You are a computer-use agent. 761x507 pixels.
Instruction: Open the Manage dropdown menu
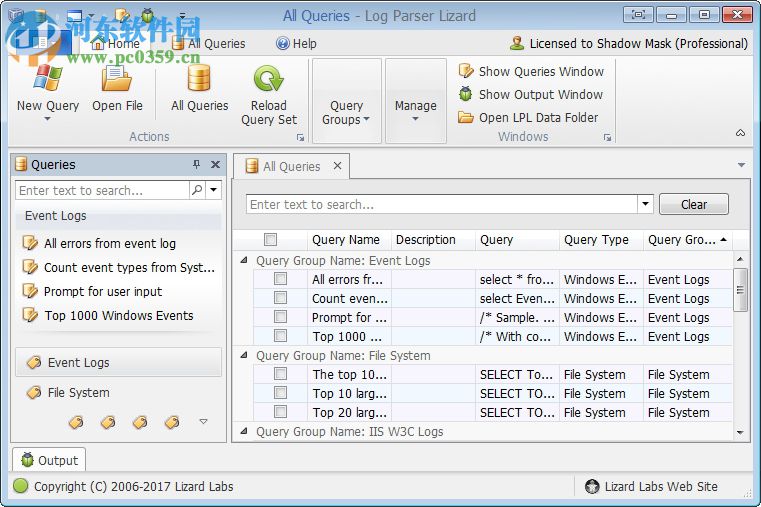415,101
